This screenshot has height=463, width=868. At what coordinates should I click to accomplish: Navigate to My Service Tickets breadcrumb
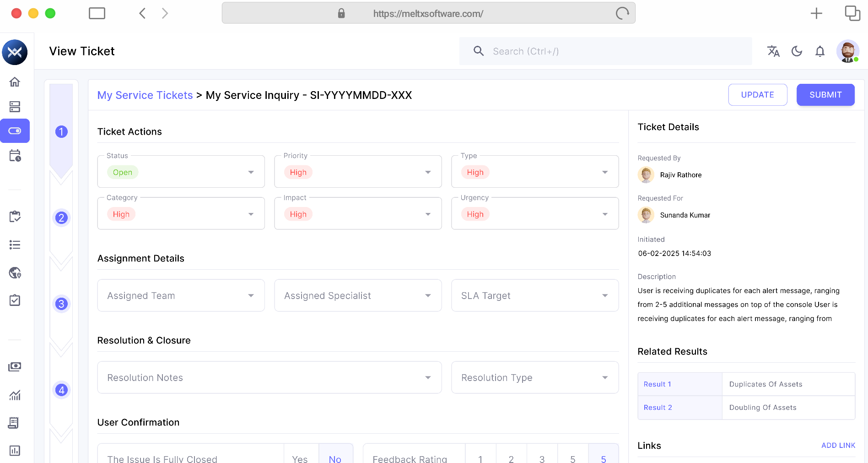145,95
